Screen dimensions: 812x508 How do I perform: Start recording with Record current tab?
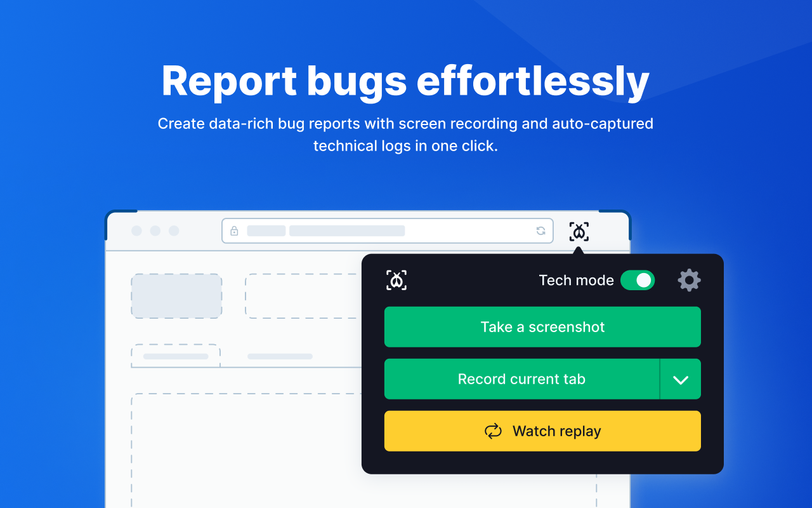point(522,379)
